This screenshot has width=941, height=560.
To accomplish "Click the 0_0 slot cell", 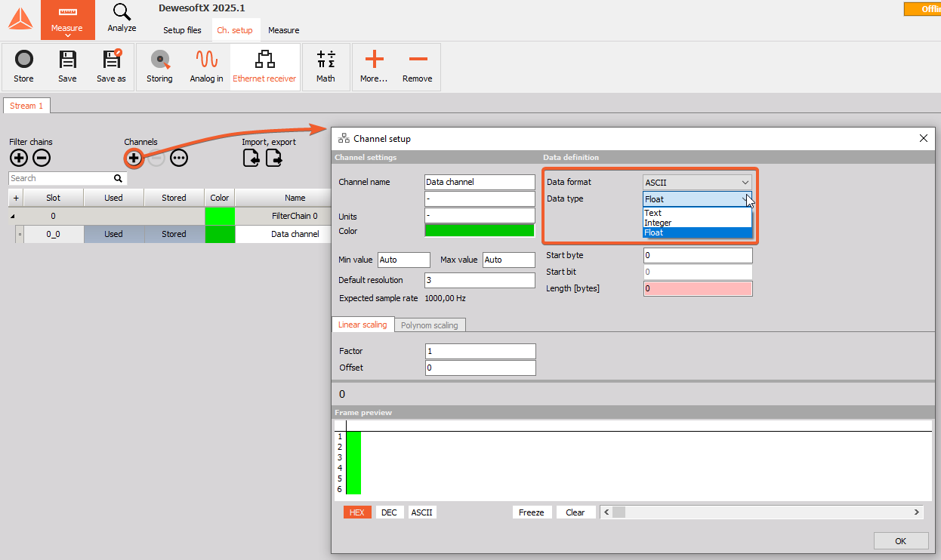I will (53, 234).
